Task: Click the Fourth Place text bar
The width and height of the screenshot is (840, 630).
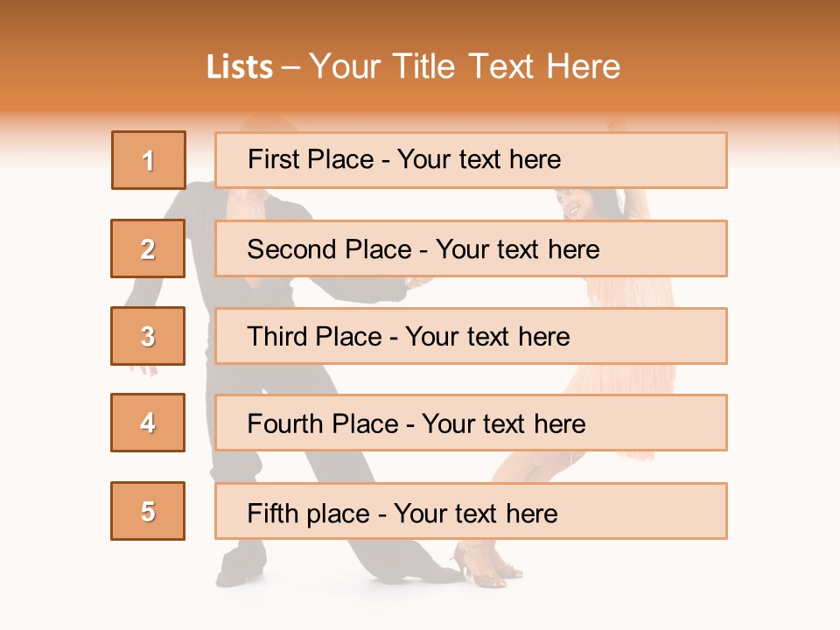Action: 471,423
